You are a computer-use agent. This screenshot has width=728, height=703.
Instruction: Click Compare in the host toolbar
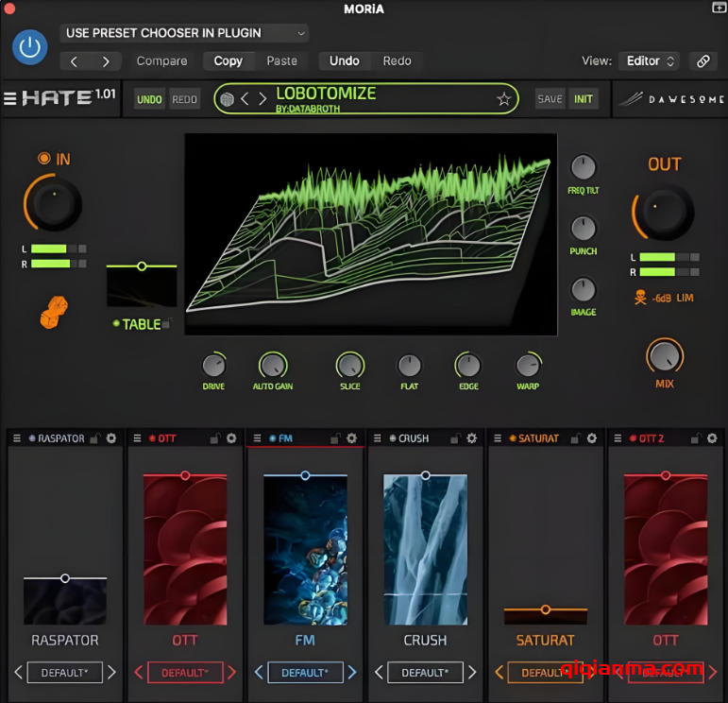click(162, 60)
